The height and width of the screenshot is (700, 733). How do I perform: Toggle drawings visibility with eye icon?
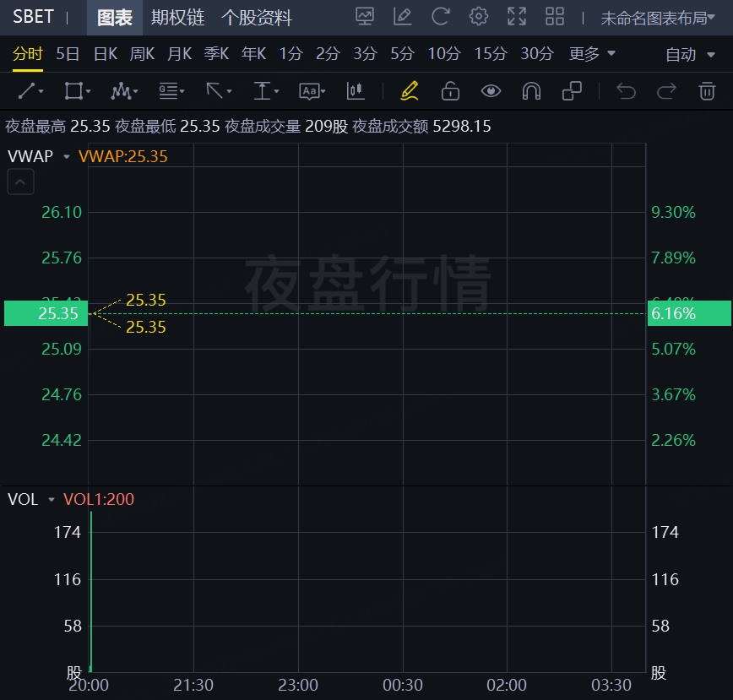491,91
